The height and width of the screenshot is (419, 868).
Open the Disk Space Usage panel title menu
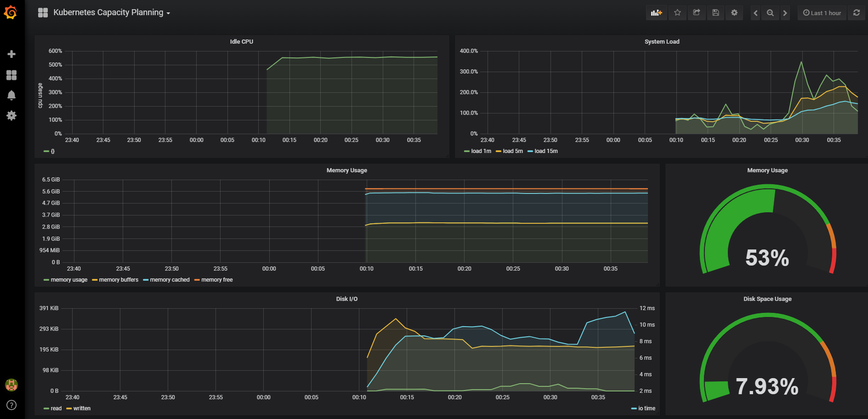[767, 299]
